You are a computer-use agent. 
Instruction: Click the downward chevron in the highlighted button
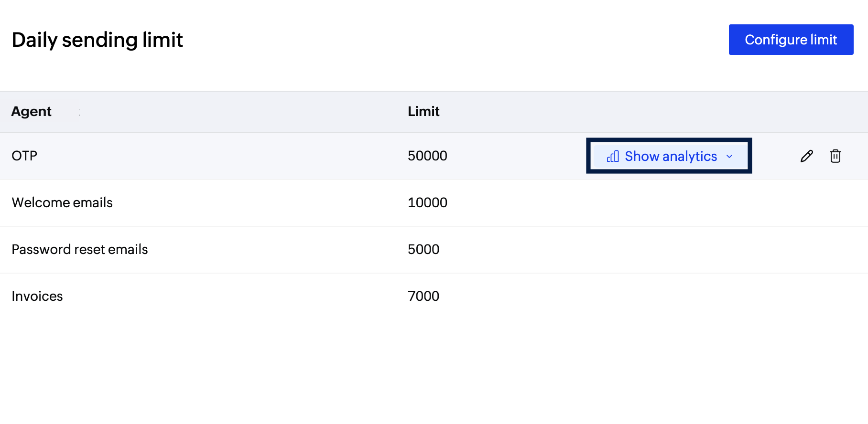[x=729, y=157]
